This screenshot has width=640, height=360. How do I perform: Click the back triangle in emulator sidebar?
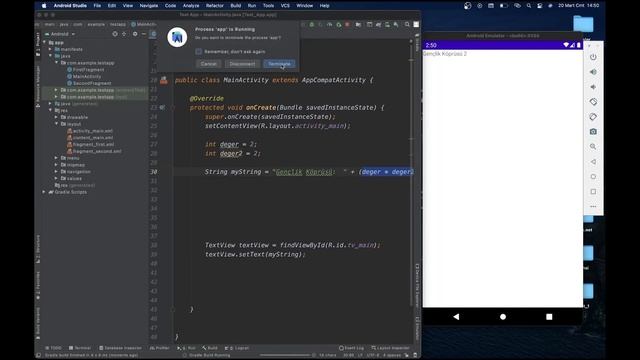click(x=593, y=162)
